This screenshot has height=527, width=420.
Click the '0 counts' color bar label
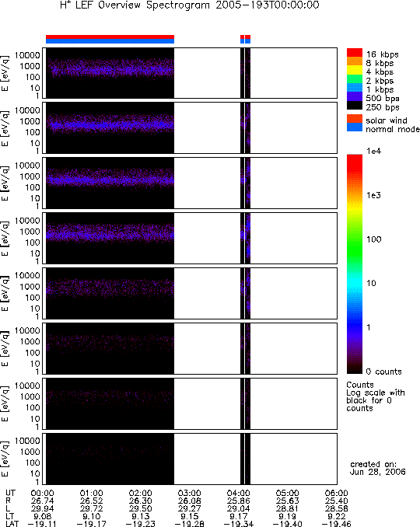(x=383, y=372)
